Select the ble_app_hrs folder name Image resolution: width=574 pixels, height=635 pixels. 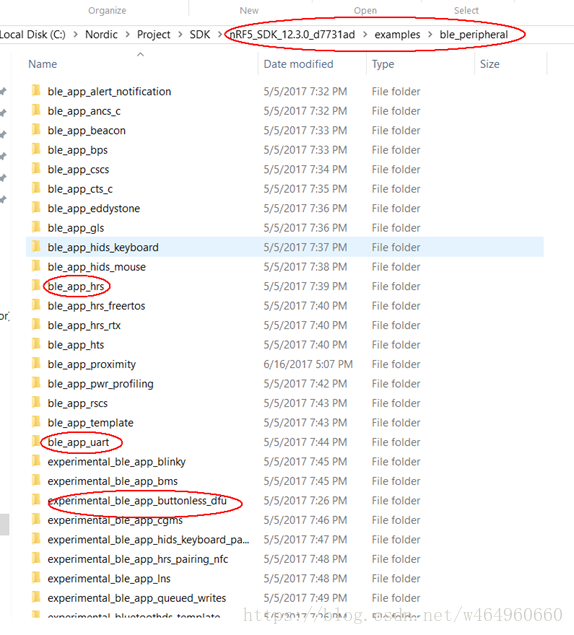click(x=76, y=286)
